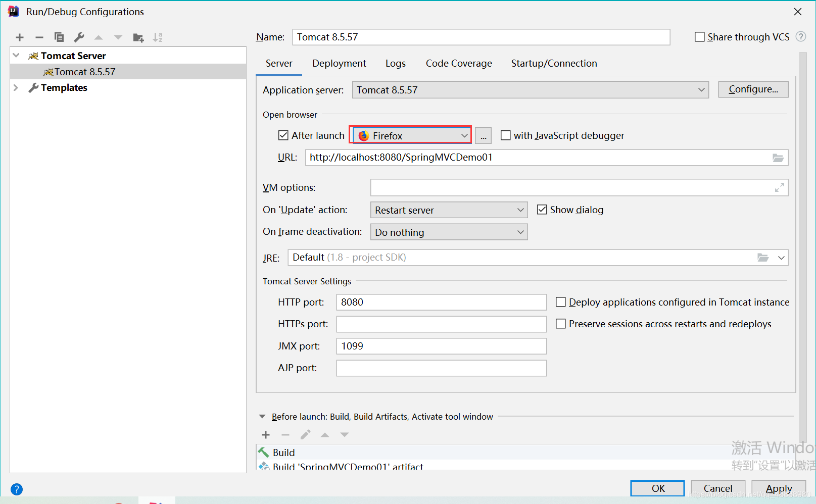Open the Application server dropdown
Screen dimensions: 816x504
pos(531,90)
